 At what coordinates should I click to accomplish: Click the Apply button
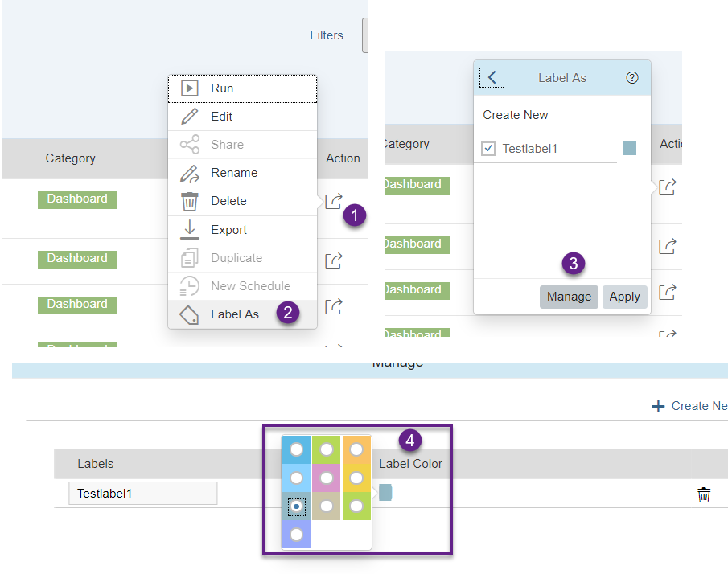pyautogui.click(x=624, y=297)
